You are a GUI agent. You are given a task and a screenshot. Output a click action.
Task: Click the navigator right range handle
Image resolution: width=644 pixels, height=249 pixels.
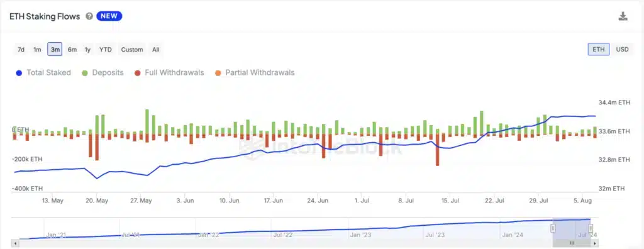pos(590,228)
